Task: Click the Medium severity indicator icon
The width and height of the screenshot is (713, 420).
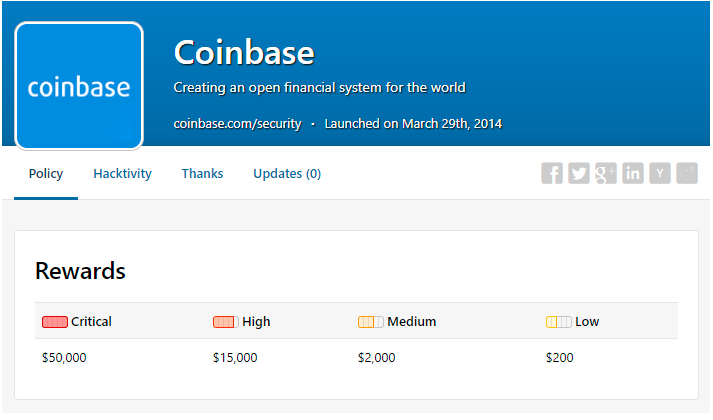Action: (370, 322)
